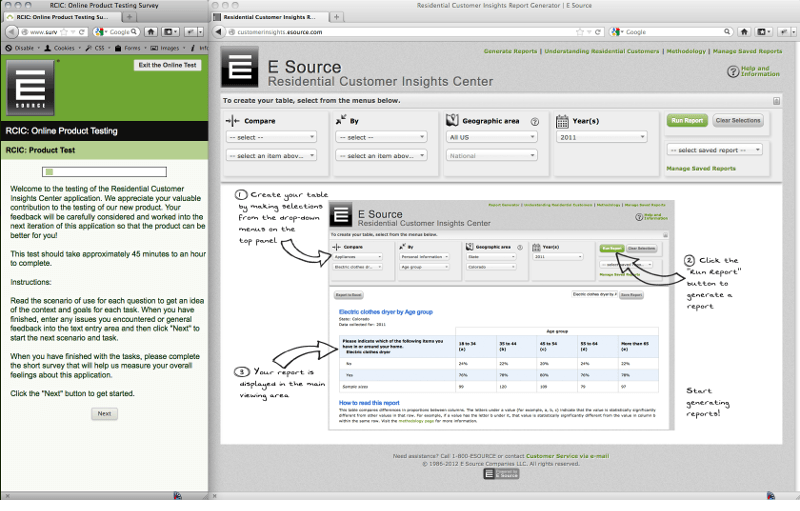Open the Images menu in developer toolbar
The image size is (800, 511).
tap(169, 48)
